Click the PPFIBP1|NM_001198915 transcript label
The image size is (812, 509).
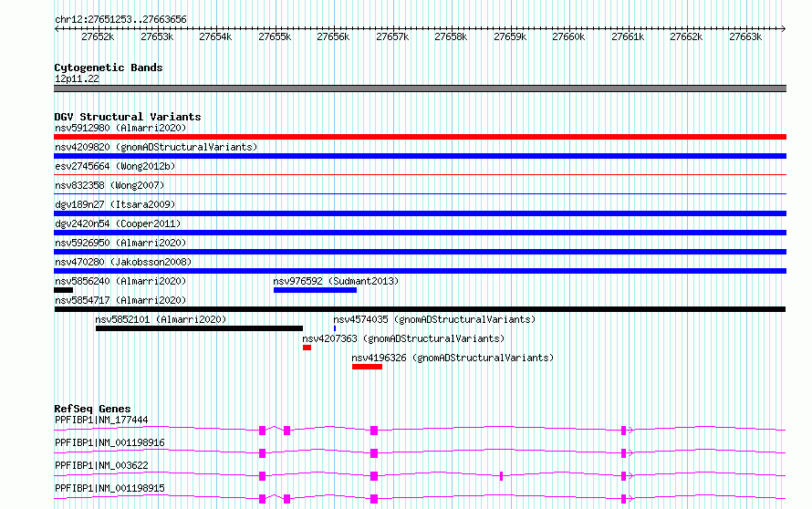coord(109,488)
